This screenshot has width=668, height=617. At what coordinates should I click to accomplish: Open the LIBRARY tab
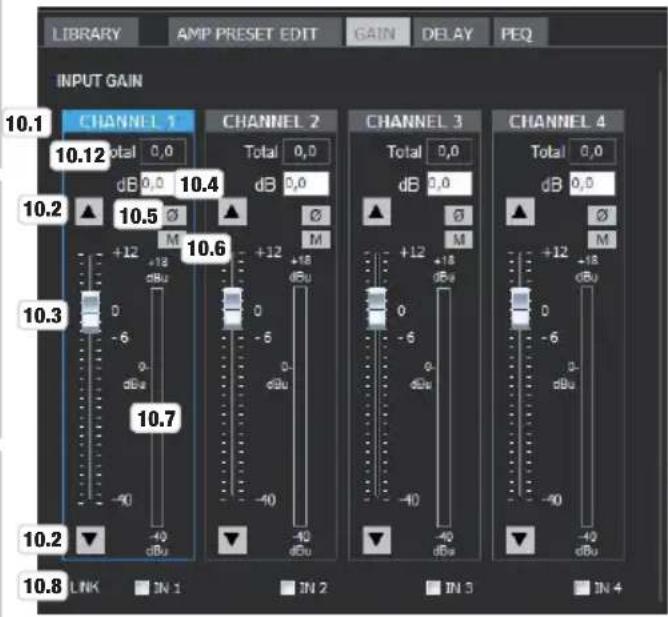91,33
